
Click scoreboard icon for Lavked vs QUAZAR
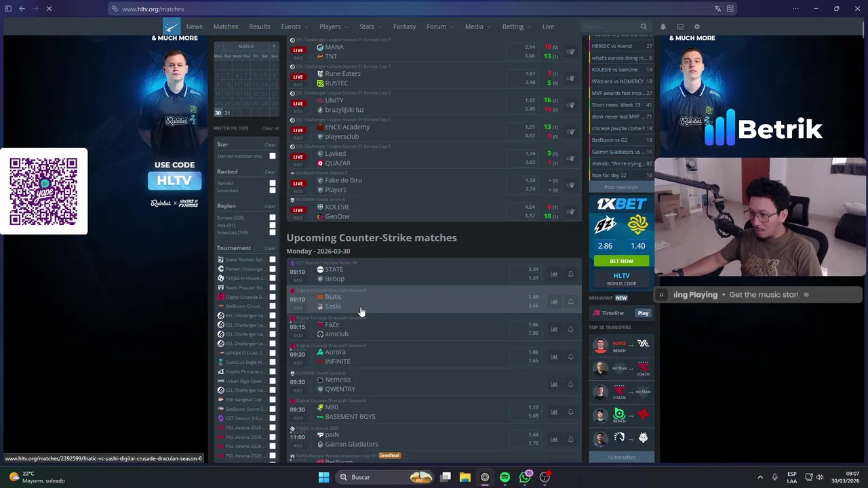point(570,158)
